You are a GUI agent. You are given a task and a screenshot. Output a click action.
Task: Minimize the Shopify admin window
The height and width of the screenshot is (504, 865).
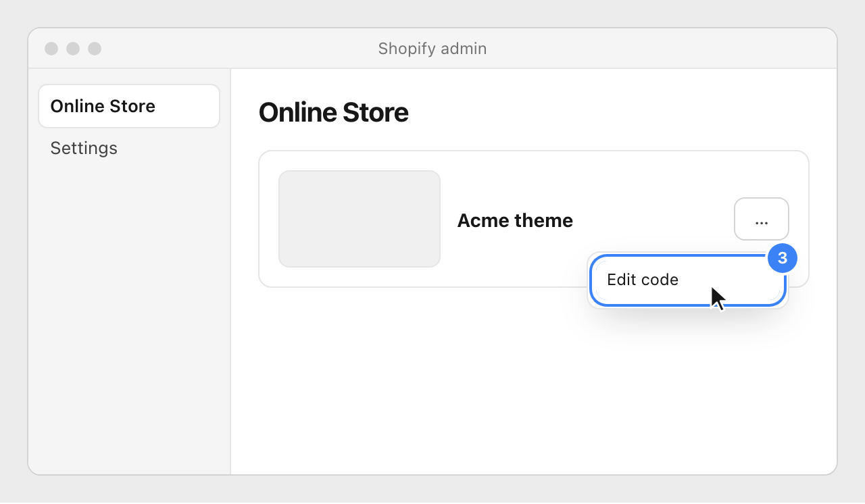pos(73,49)
